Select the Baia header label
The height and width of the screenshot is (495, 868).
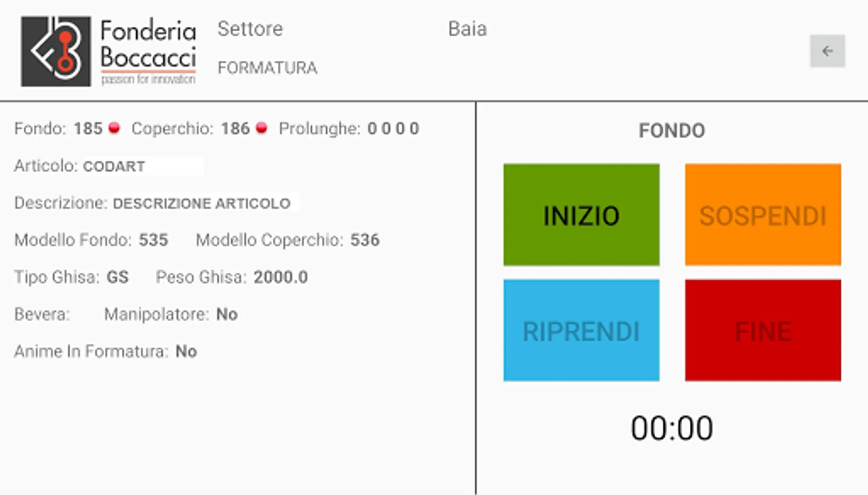tap(467, 29)
